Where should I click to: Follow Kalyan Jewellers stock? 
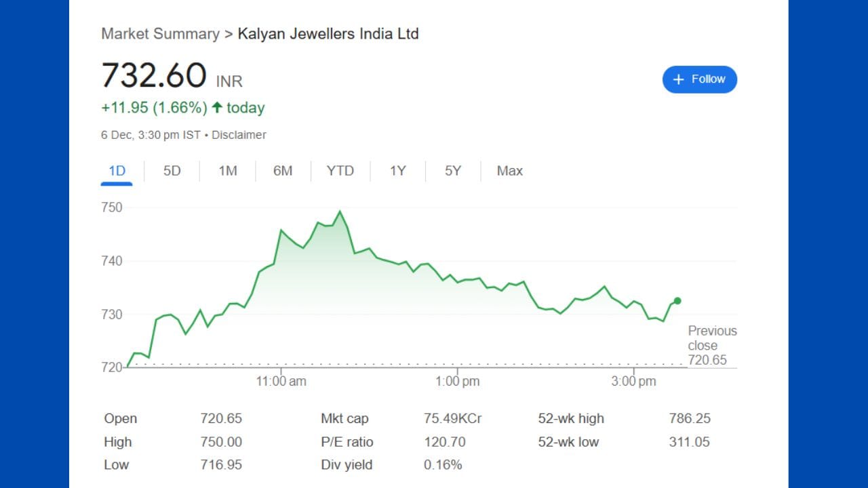click(699, 79)
